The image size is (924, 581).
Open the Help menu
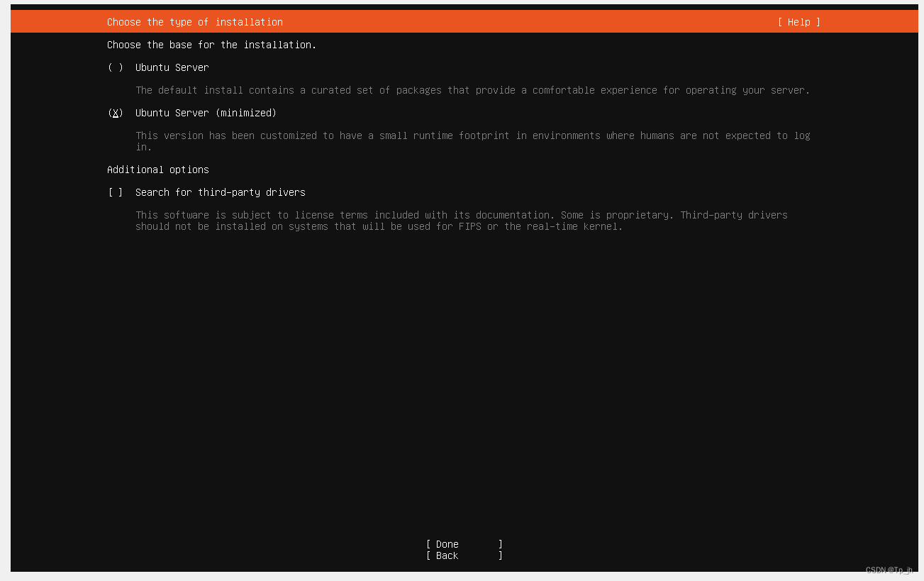point(799,22)
